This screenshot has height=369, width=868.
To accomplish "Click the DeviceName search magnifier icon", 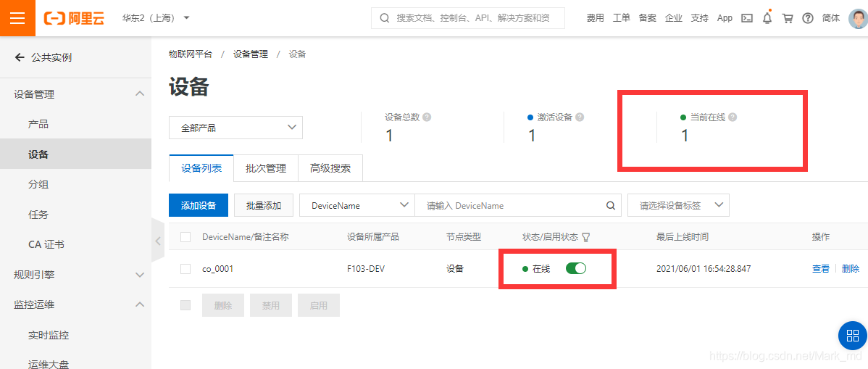I will (x=611, y=206).
